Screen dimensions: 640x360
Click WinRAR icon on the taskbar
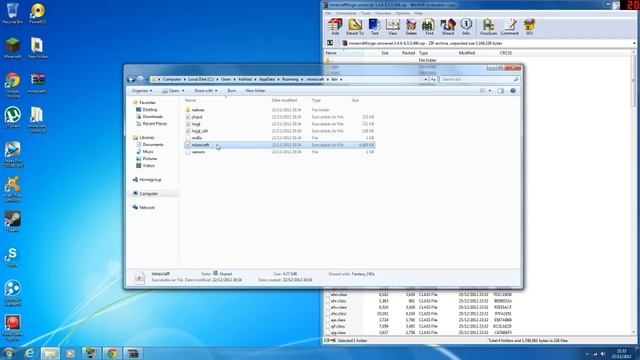[x=133, y=353]
